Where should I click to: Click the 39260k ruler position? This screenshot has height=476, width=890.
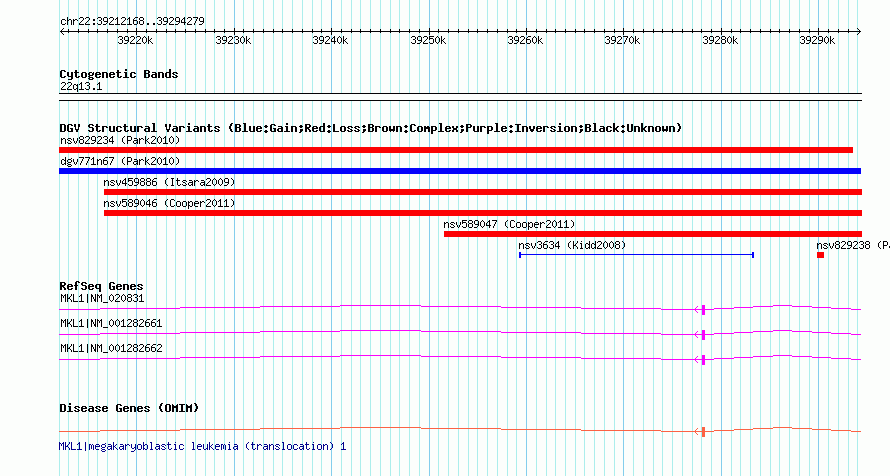tap(525, 40)
